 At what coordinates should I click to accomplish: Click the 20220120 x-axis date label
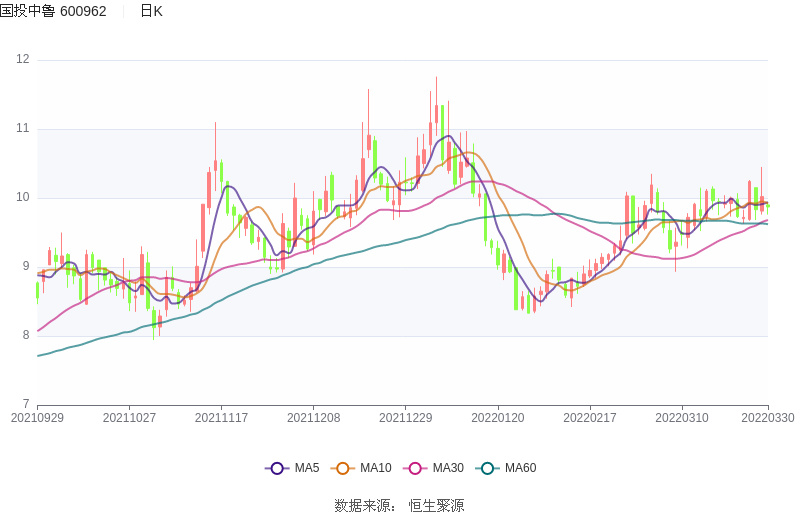[497, 418]
